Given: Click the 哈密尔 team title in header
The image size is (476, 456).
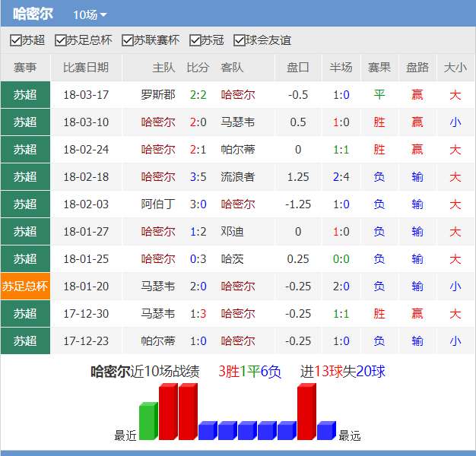Looking at the screenshot, I should [x=33, y=14].
